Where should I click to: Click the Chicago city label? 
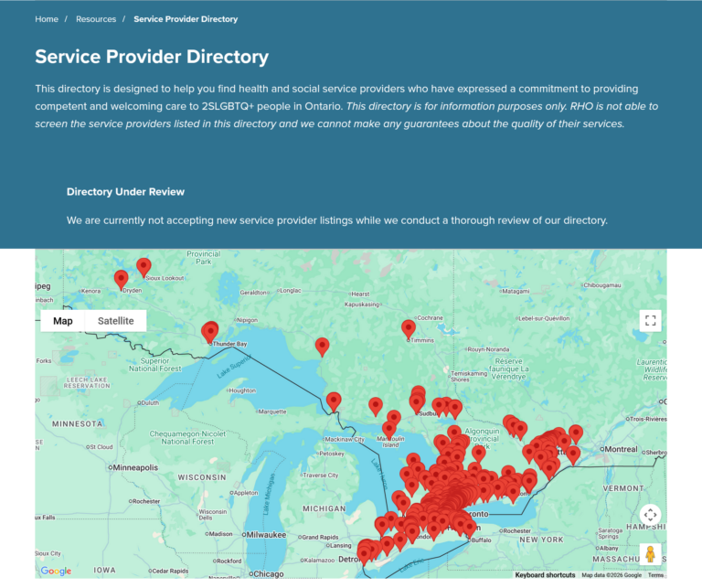[269, 573]
